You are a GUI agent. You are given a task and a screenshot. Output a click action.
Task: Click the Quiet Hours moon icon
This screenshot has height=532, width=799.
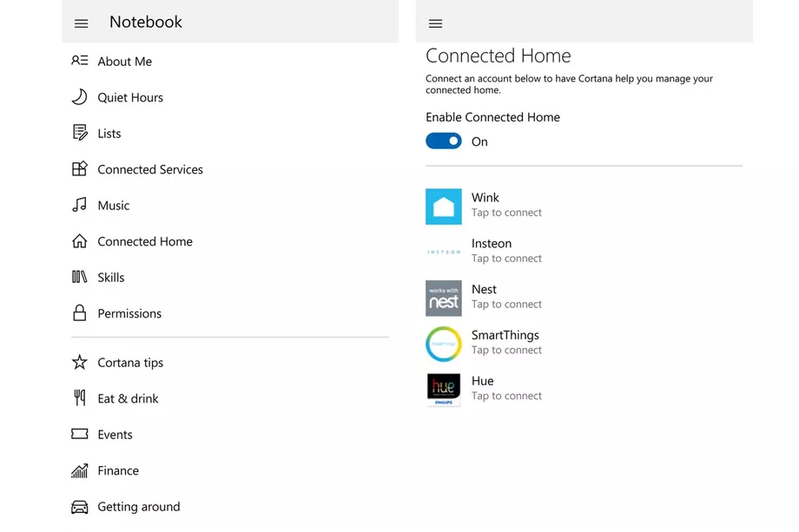80,97
